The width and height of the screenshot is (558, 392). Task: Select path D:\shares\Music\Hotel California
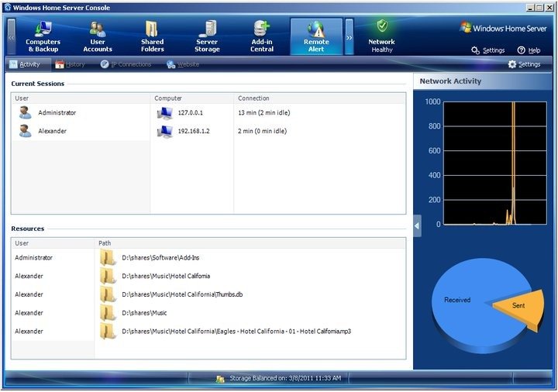pos(166,277)
